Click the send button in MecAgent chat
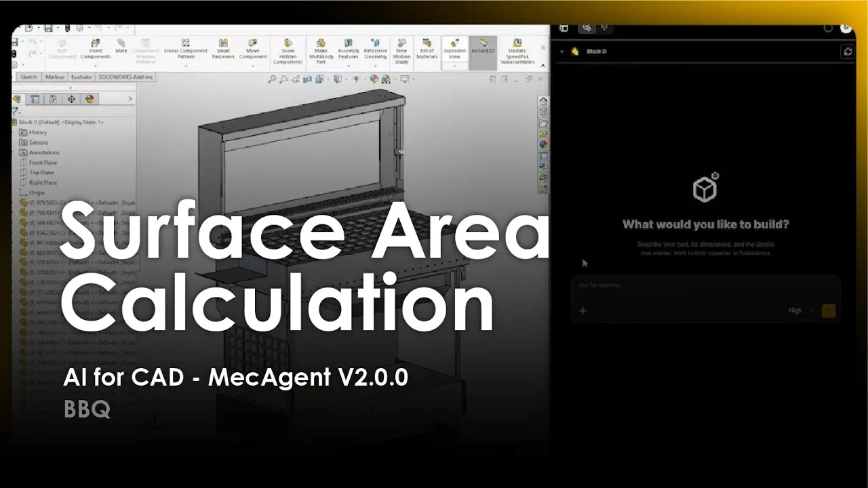868x488 pixels. tap(829, 311)
